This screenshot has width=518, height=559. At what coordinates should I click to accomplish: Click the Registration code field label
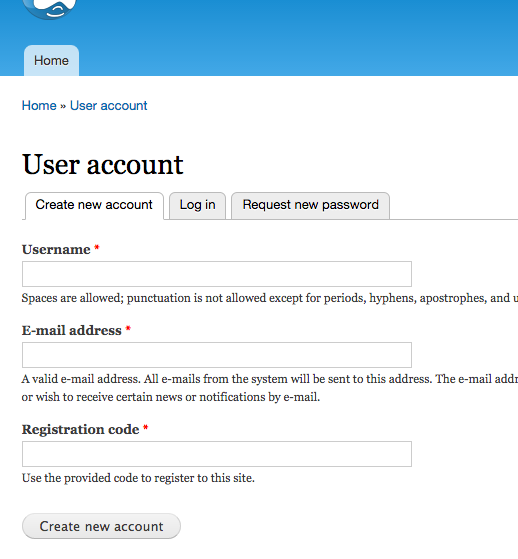coord(81,429)
